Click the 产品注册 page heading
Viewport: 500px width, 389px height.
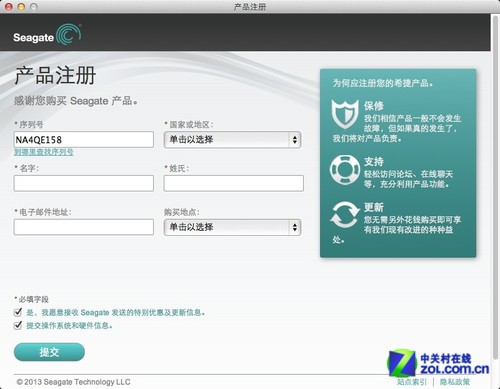[x=55, y=75]
